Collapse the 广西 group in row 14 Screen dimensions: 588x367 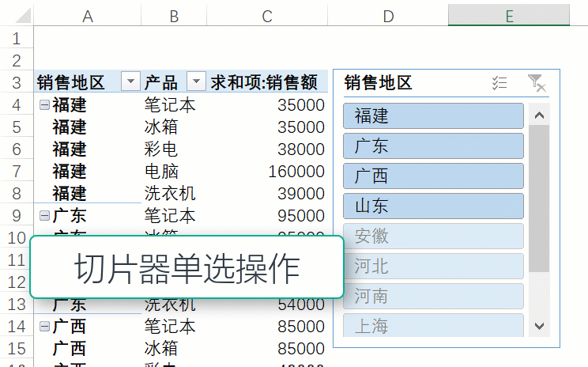click(44, 326)
